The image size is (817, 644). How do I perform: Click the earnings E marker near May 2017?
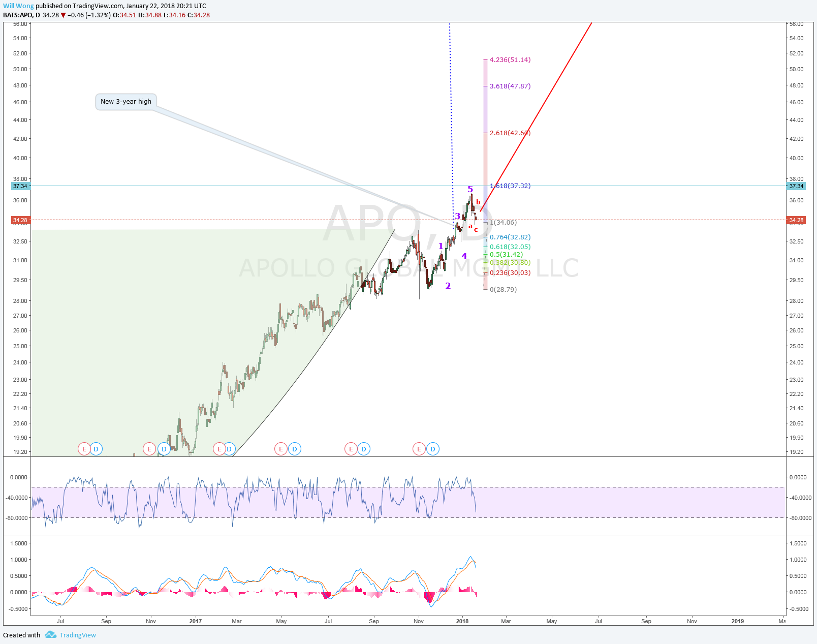(x=281, y=449)
